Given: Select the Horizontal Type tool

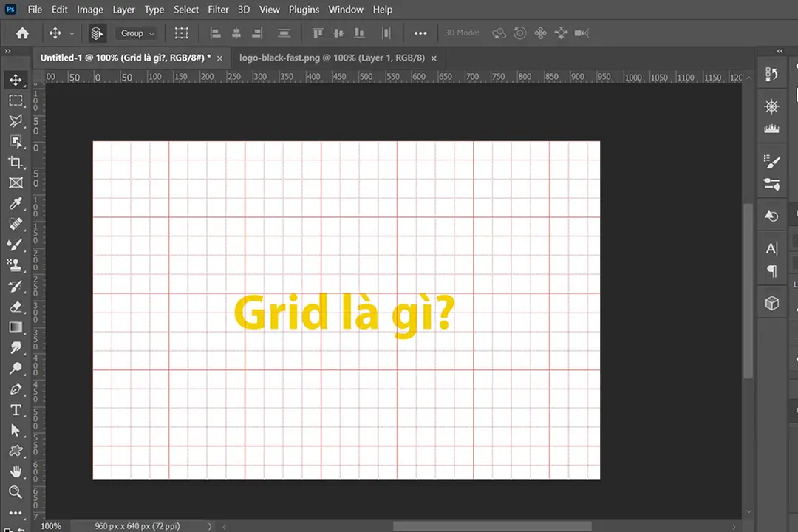Looking at the screenshot, I should point(16,410).
